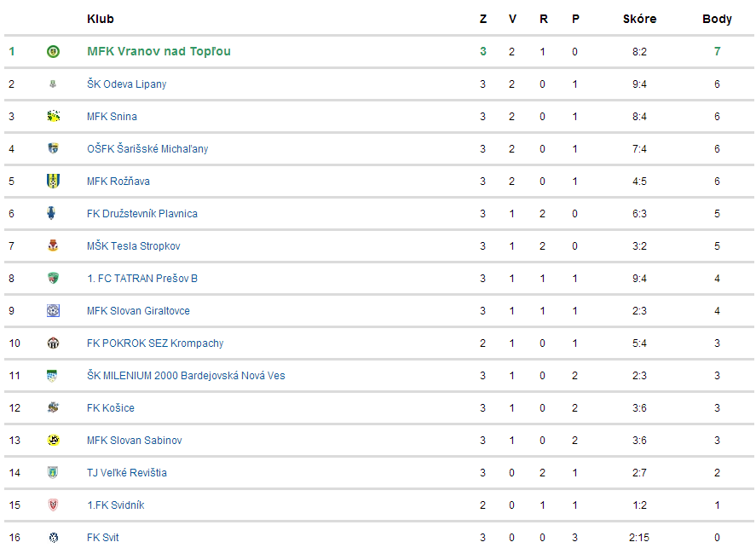Open the FK Košice club link
This screenshot has height=548, width=756.
(110, 408)
